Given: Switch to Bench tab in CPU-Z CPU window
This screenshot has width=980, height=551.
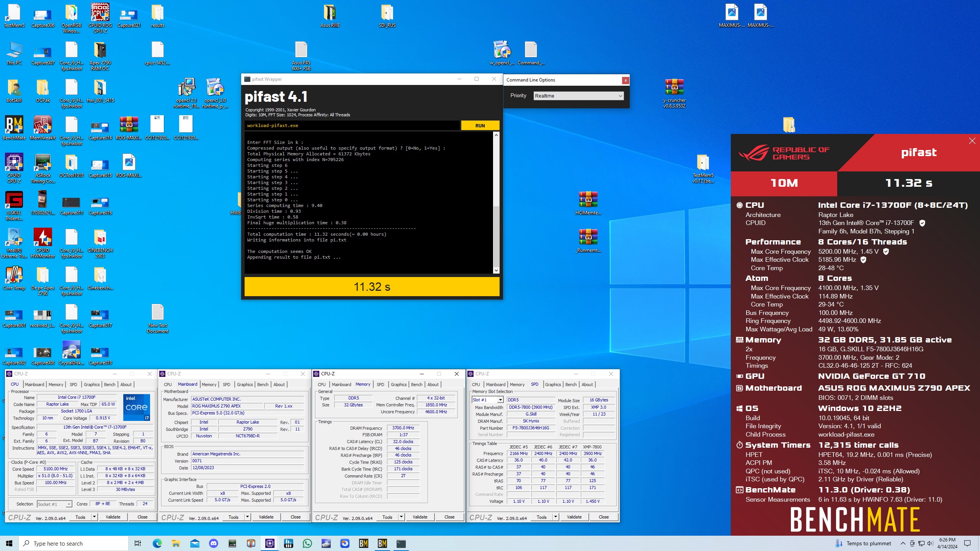Looking at the screenshot, I should click(109, 385).
